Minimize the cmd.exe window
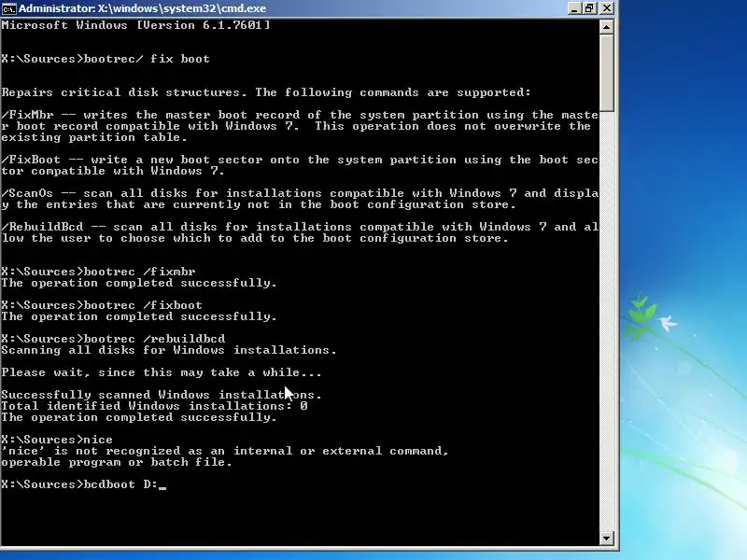 tap(574, 8)
